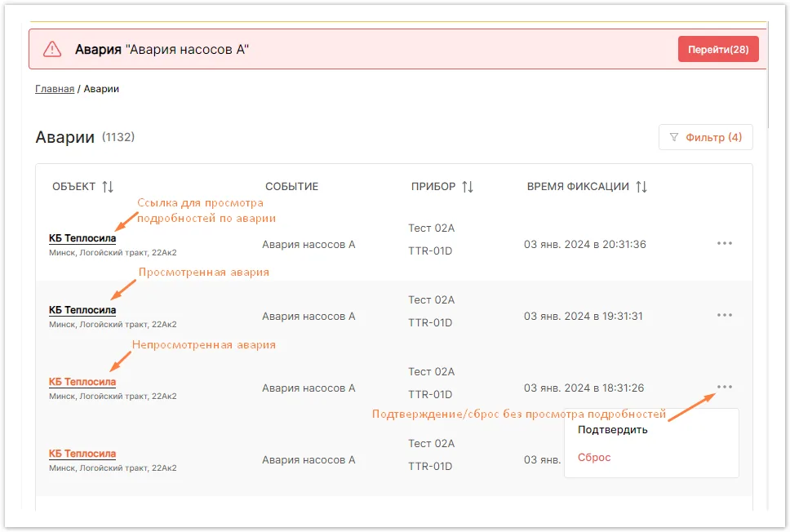Open unviewed orange КБ Теплосила at 18:31:26
The width and height of the screenshot is (790, 532).
[82, 382]
